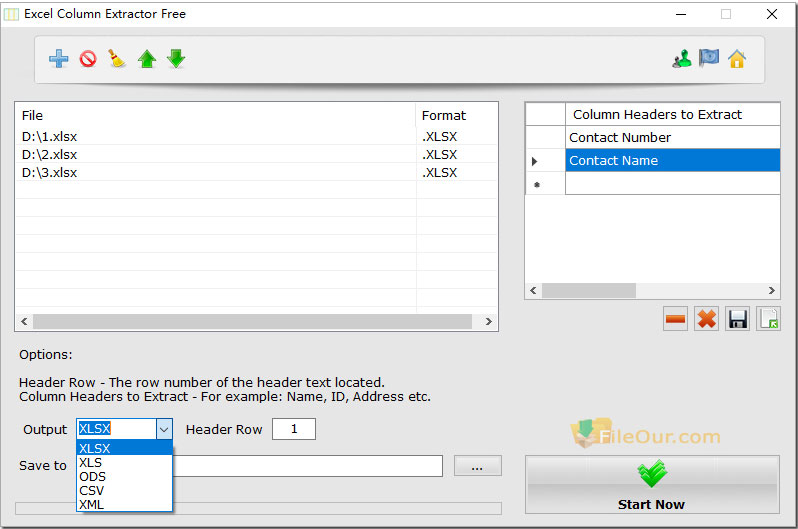Click the browse '...' button

pyautogui.click(x=477, y=466)
